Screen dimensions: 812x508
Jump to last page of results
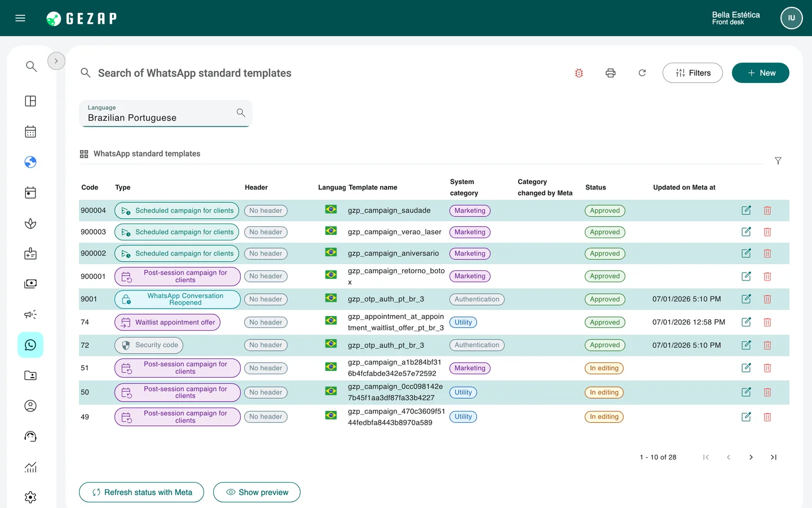(x=774, y=457)
